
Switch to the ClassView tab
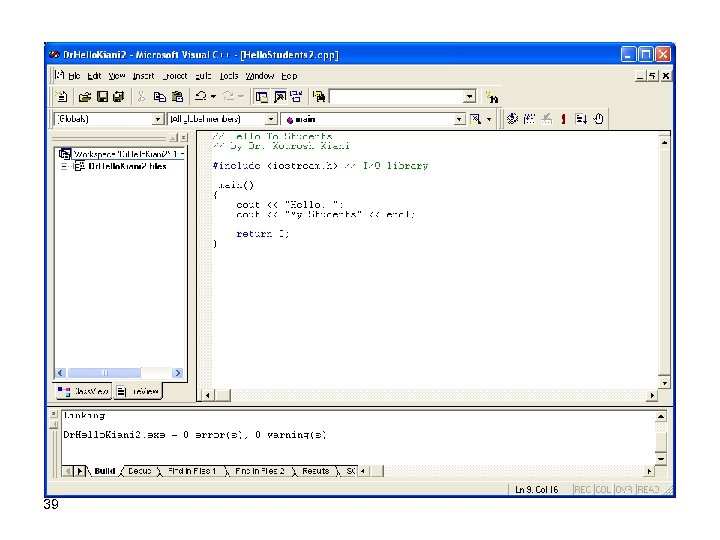[x=83, y=392]
